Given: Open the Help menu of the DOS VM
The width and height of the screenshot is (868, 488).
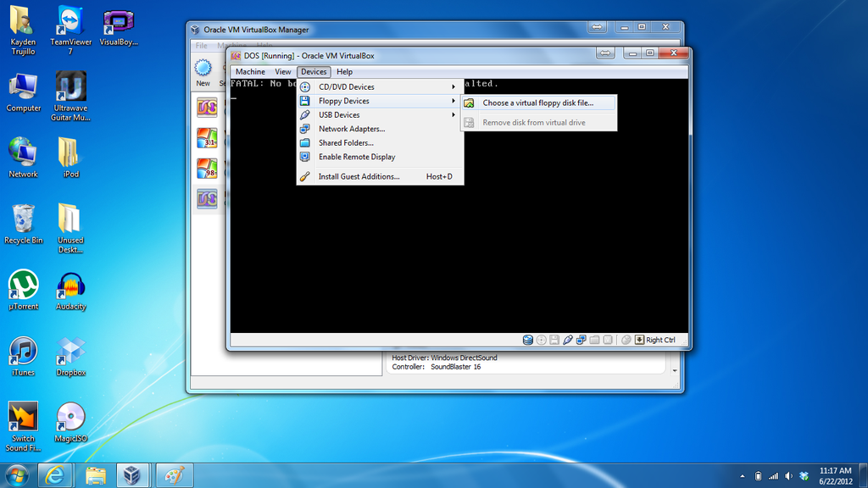Looking at the screenshot, I should pos(344,72).
